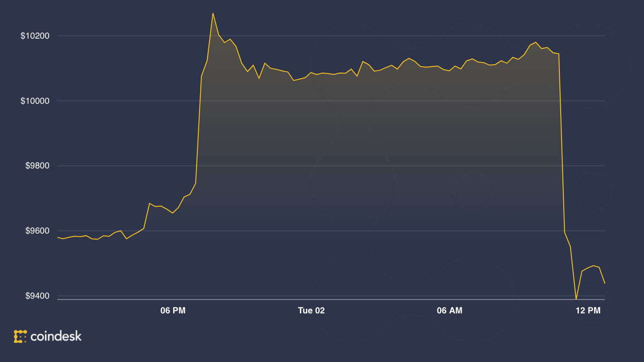The image size is (644, 362).
Task: Click the 06 PM time label
Action: 173,310
